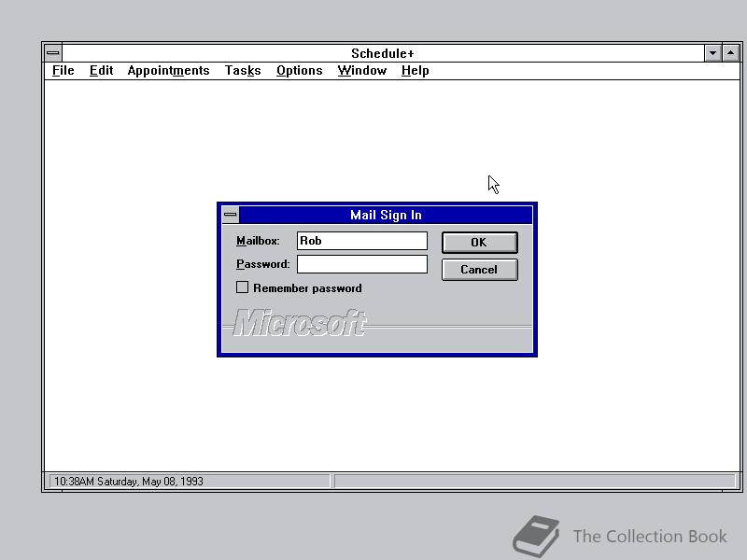The image size is (747, 560).
Task: Open the Mail Sign In control menu box
Action: click(231, 215)
